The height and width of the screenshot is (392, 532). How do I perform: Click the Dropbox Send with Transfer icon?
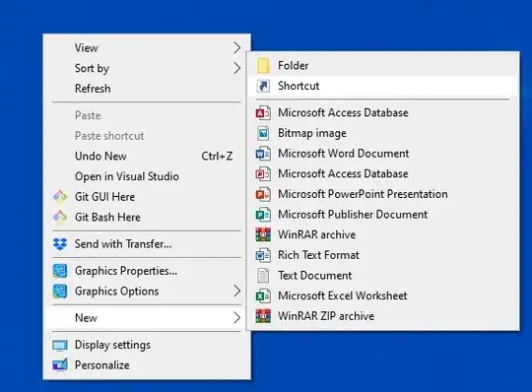(60, 244)
